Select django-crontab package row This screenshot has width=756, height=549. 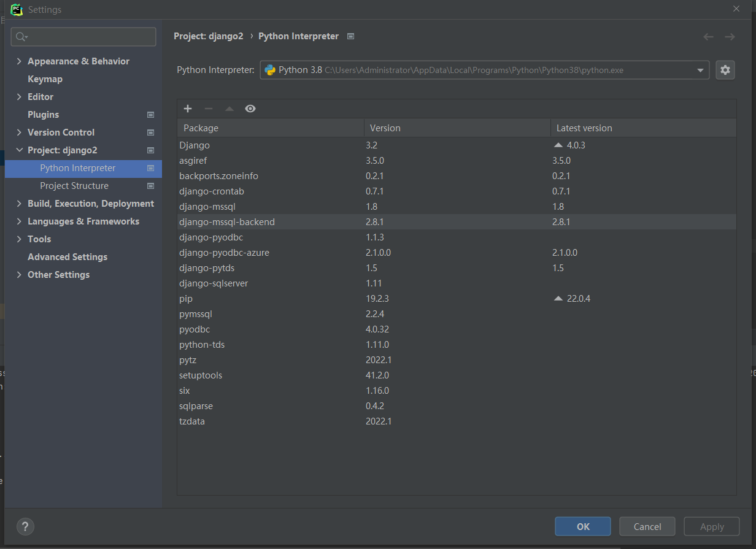457,191
